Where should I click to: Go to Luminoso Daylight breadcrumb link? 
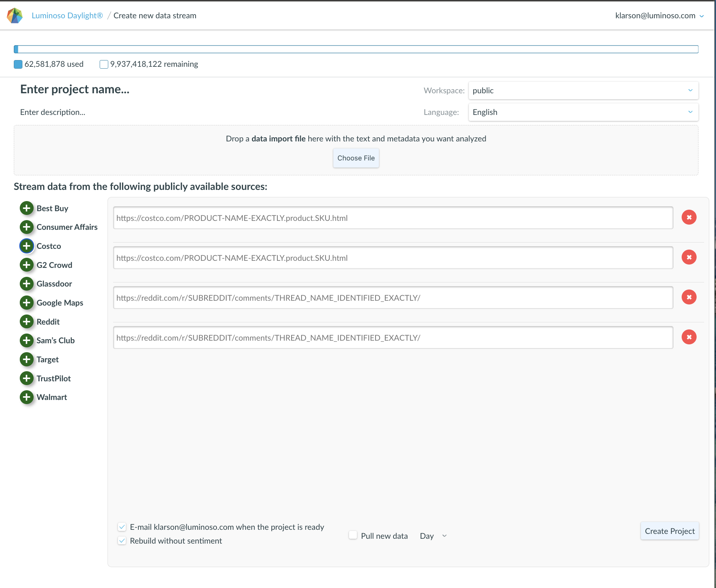point(67,16)
